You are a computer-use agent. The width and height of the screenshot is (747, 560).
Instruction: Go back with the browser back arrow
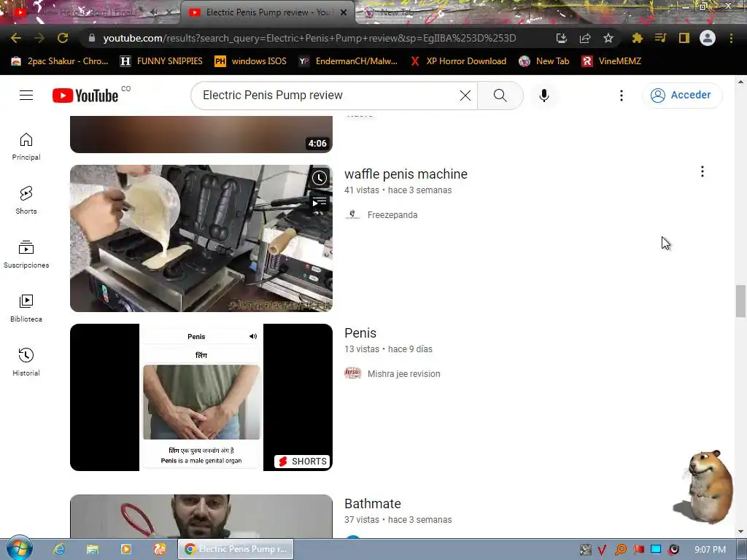(16, 38)
